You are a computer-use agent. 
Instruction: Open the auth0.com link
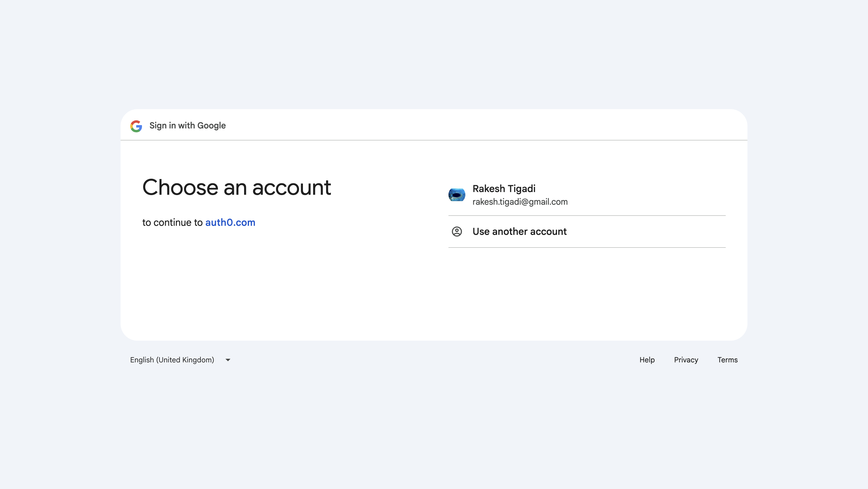pyautogui.click(x=230, y=222)
